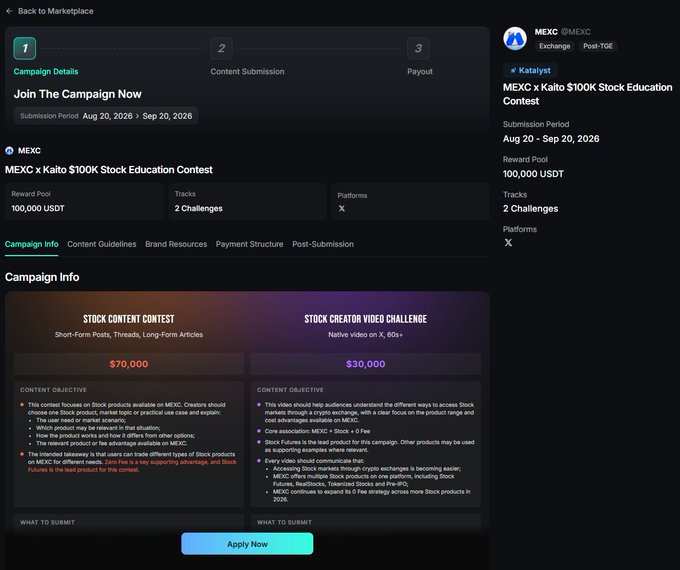
Task: Click the Tracks 2 Challenges card
Action: point(247,202)
